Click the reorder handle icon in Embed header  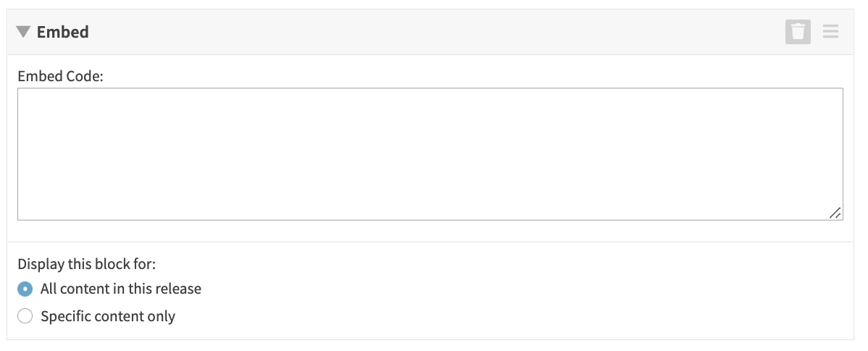830,32
